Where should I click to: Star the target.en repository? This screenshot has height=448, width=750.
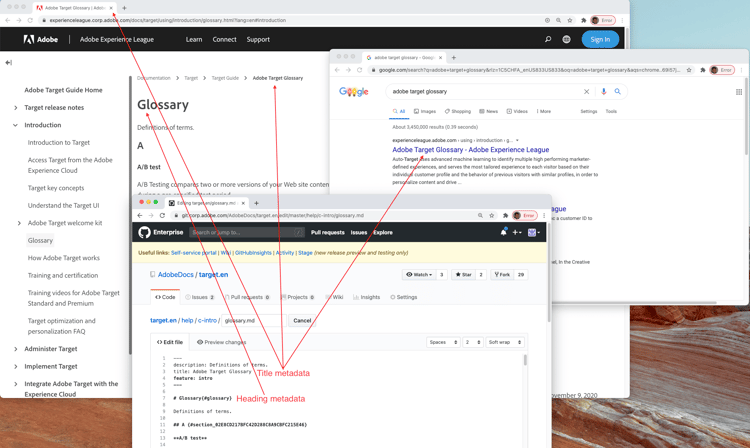point(463,274)
